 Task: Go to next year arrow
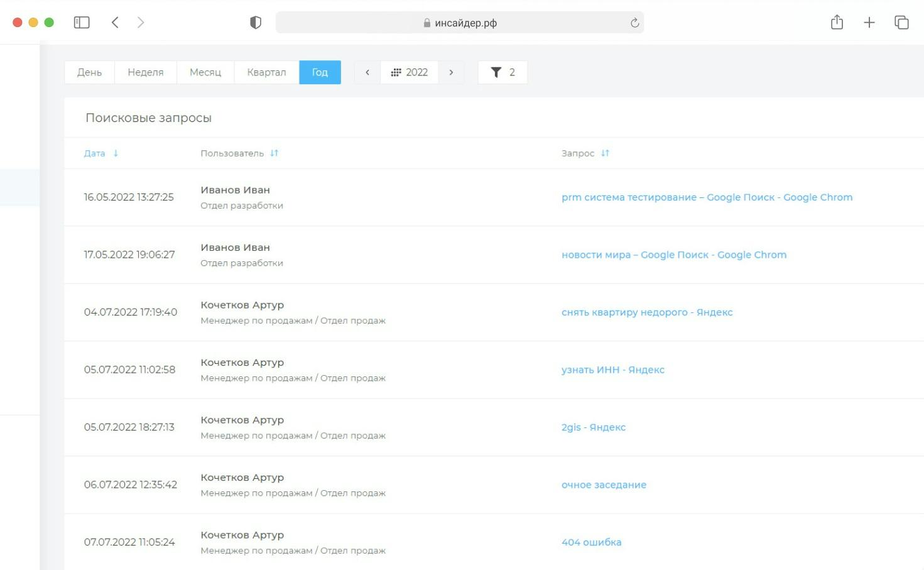click(451, 72)
